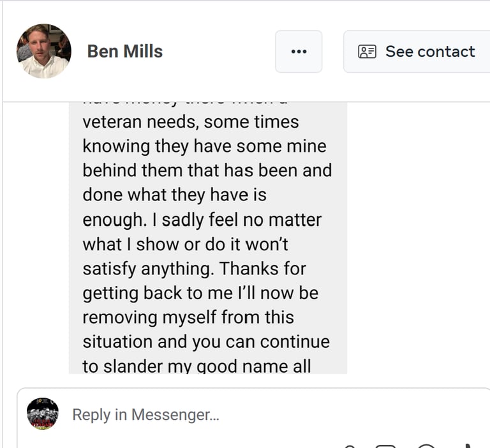Viewport: 490px width, 448px height.
Task: Open the three-dot more options menu
Action: pyautogui.click(x=299, y=52)
